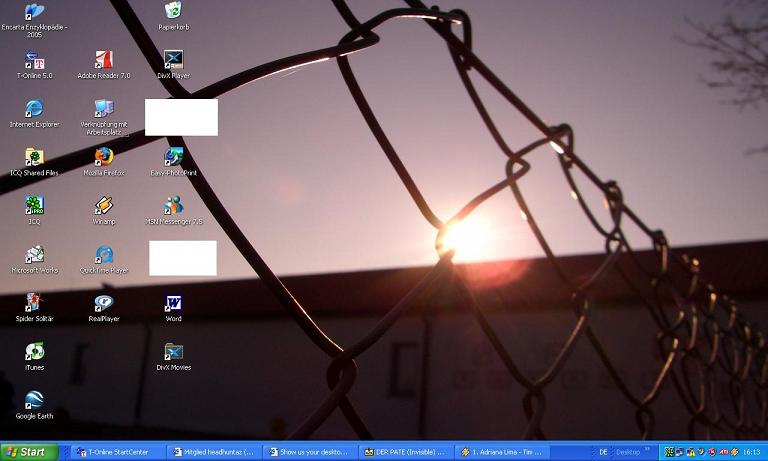Click the Word shortcut icon
This screenshot has height=461, width=768.
(173, 303)
